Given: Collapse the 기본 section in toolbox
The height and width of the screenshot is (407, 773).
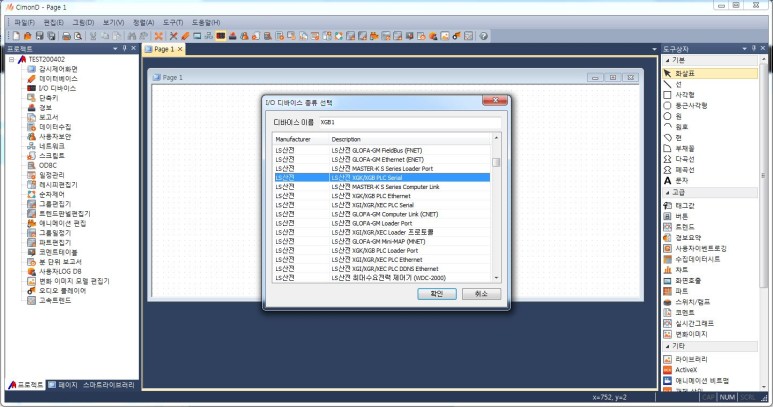Looking at the screenshot, I should 668,60.
